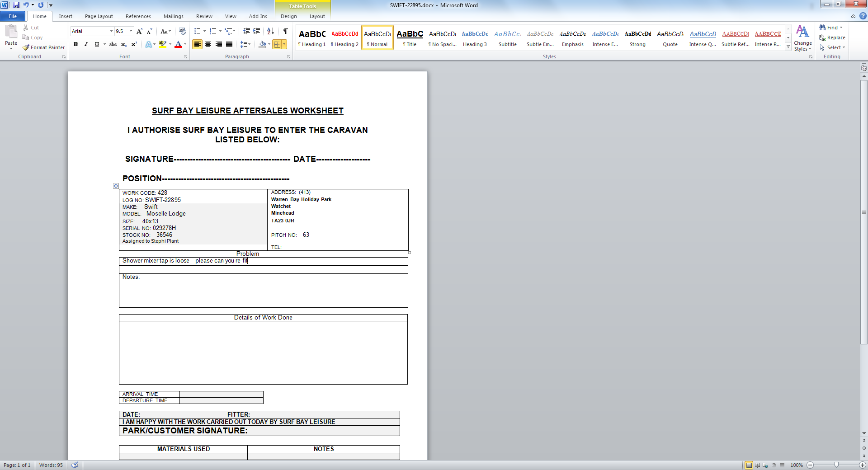Center align the text
868x470 pixels.
coord(208,44)
